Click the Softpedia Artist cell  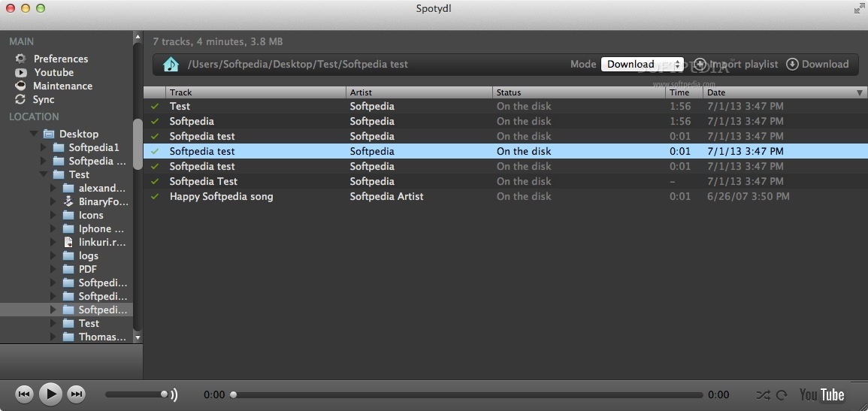click(x=386, y=196)
